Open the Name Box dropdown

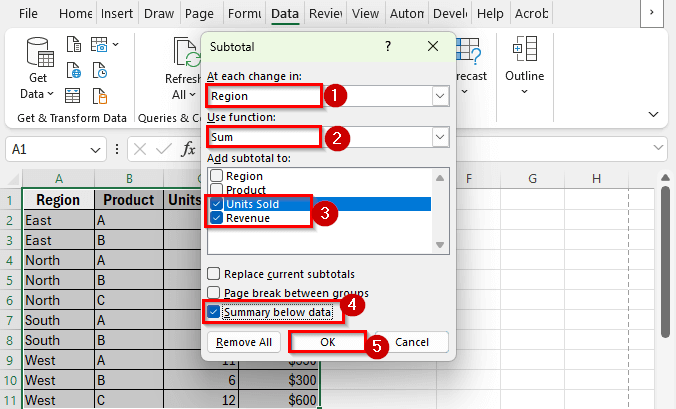point(95,150)
